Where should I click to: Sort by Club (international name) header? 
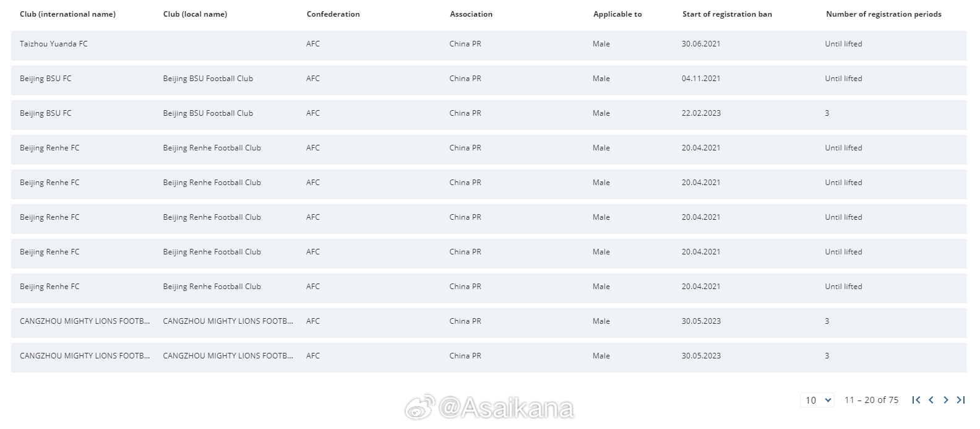(67, 14)
